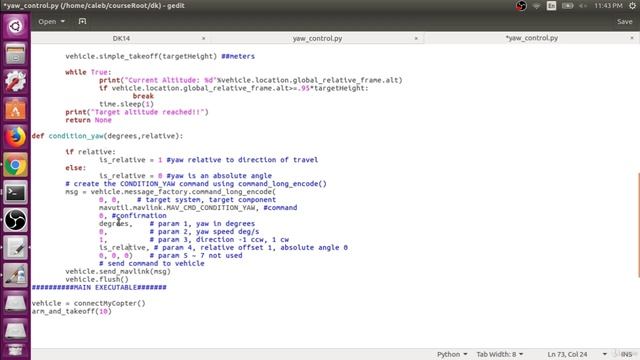Click the "MAIN EXECUTABLE" comment line
640x360 pixels.
[x=99, y=287]
